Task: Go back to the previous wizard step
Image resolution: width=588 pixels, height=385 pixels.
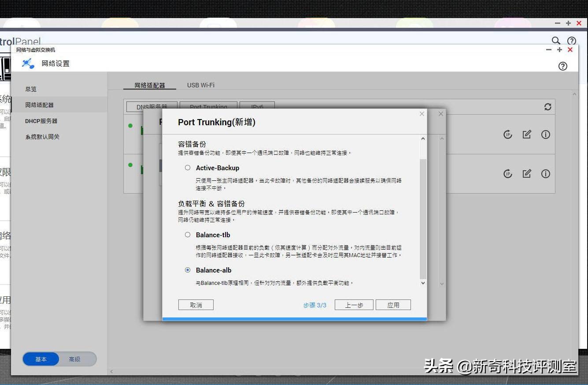Action: [x=354, y=304]
